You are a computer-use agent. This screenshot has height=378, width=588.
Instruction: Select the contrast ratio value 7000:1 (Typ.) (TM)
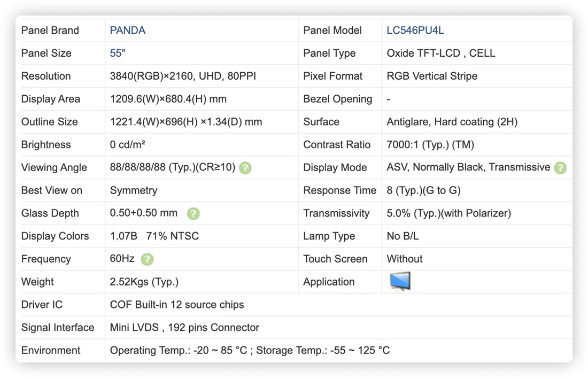[430, 145]
